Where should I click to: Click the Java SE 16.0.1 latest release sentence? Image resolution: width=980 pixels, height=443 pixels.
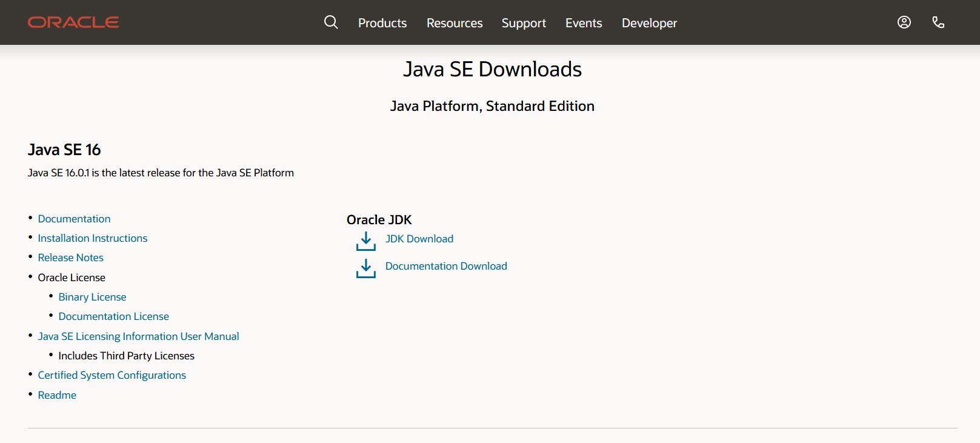pyautogui.click(x=161, y=173)
